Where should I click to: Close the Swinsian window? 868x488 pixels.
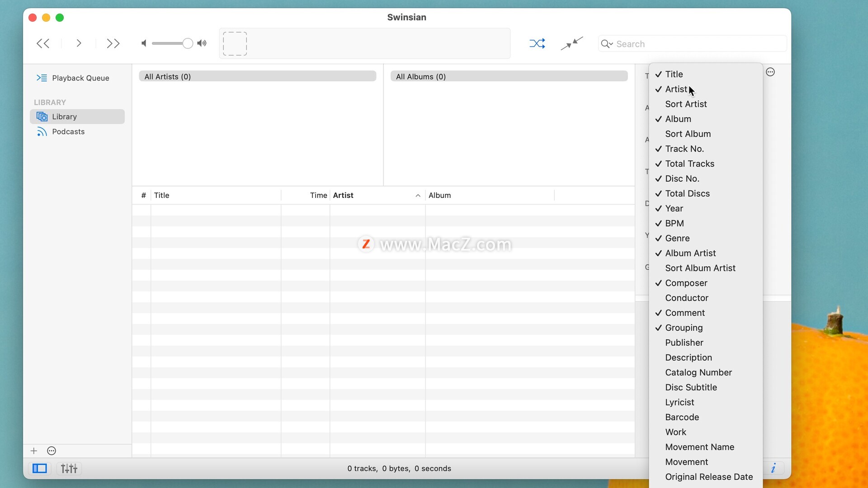tap(33, 18)
